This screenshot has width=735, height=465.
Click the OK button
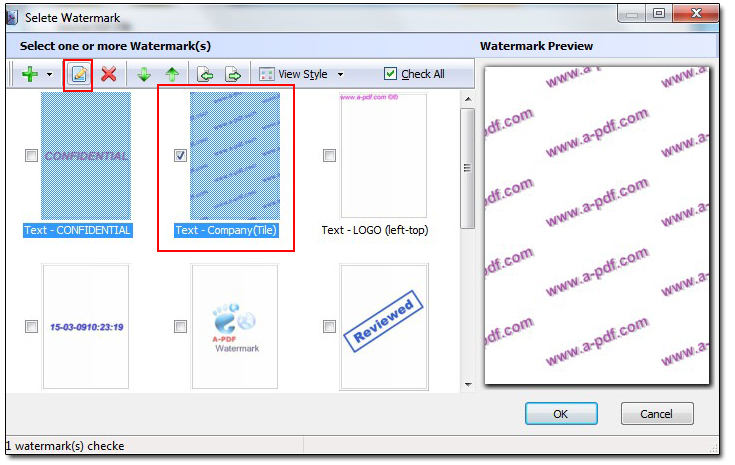click(561, 414)
